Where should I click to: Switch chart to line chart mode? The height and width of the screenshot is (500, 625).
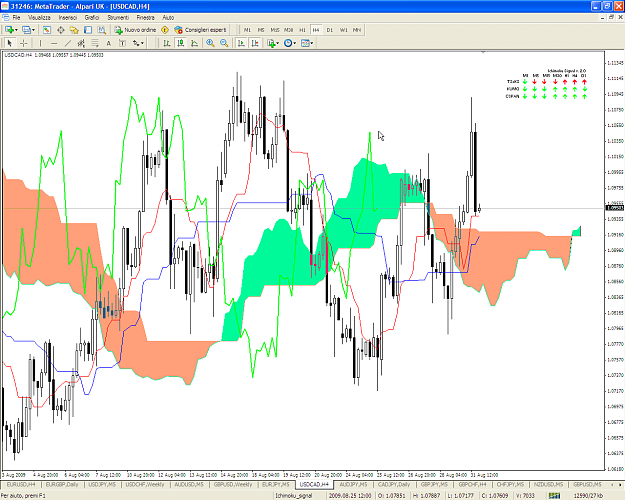[x=194, y=43]
